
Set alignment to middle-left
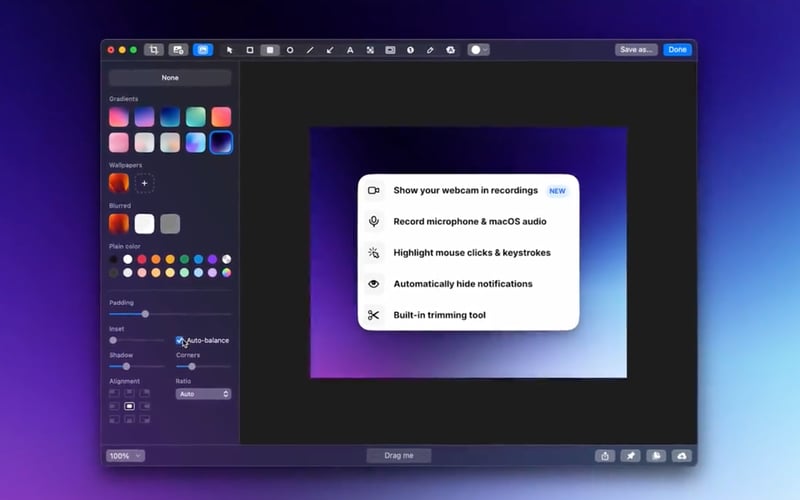point(114,406)
